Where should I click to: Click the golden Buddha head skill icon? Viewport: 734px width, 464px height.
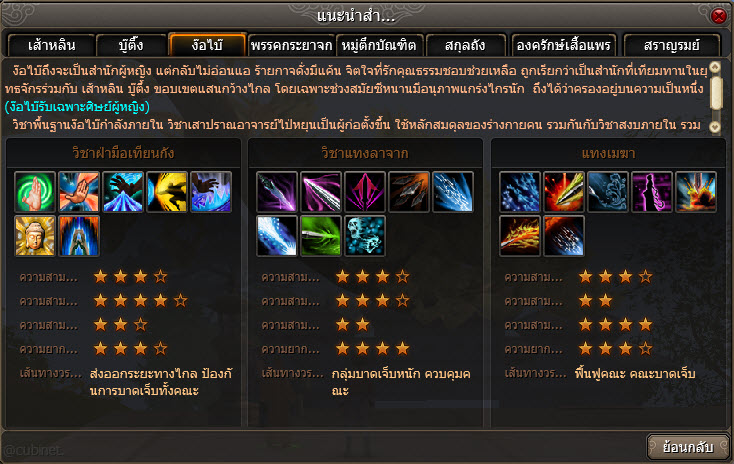click(x=35, y=236)
